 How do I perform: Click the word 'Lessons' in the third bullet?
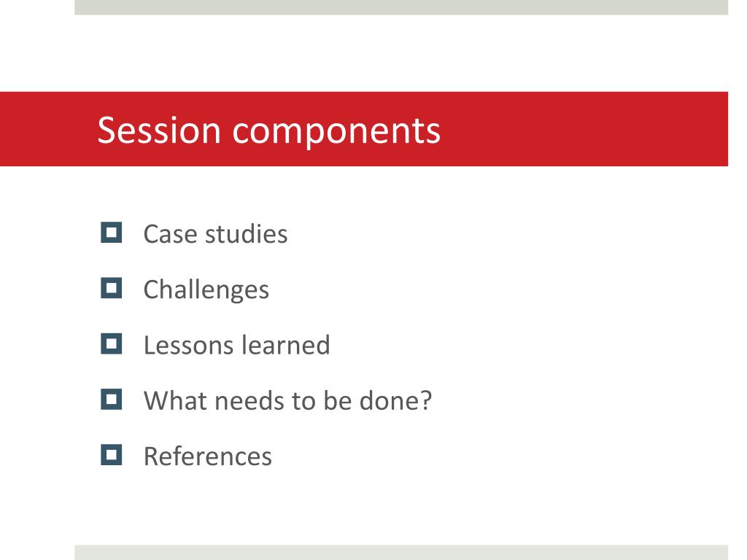tap(189, 345)
